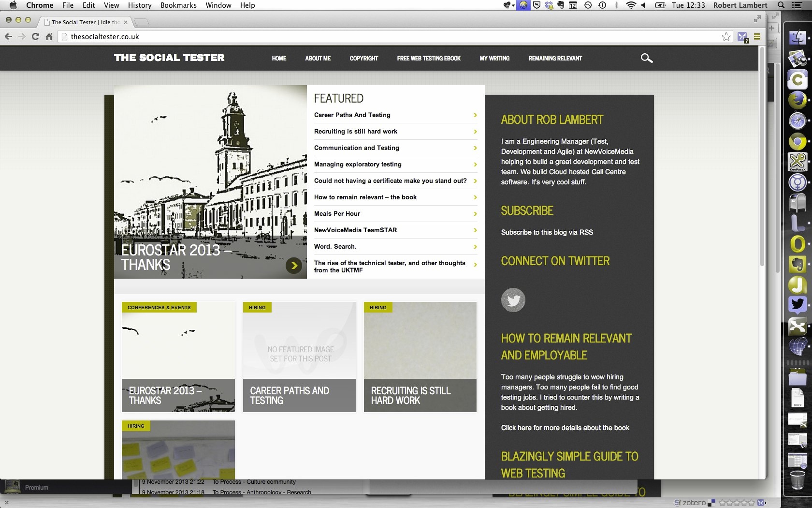Open MY WRITING nav link

tap(494, 59)
